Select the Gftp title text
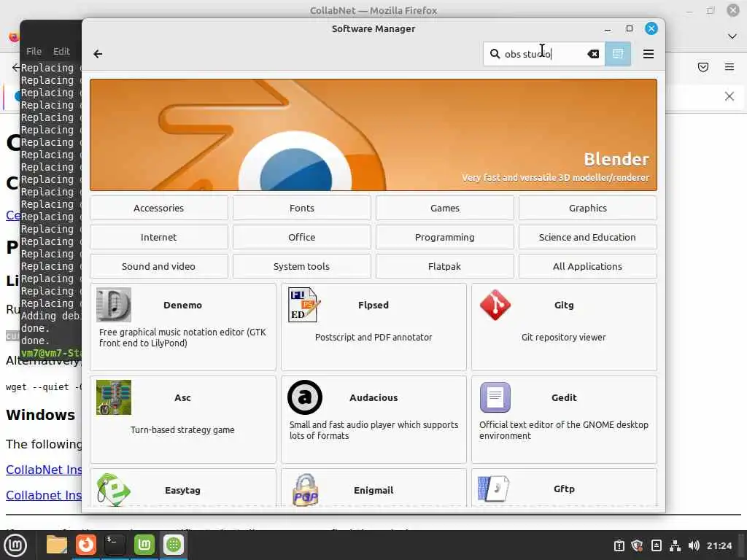This screenshot has height=560, width=747. 564,489
